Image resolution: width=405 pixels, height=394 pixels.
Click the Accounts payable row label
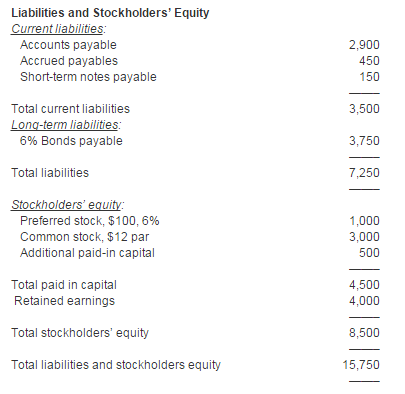68,45
